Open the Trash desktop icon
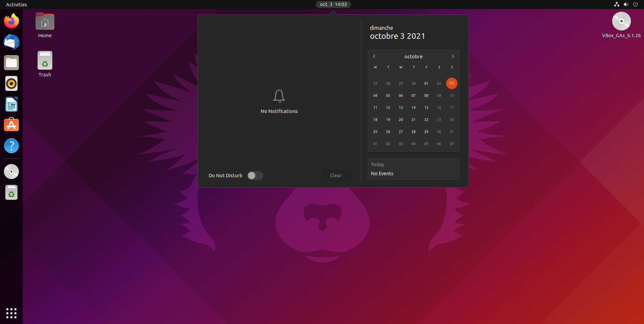The image size is (644, 324). 45,64
